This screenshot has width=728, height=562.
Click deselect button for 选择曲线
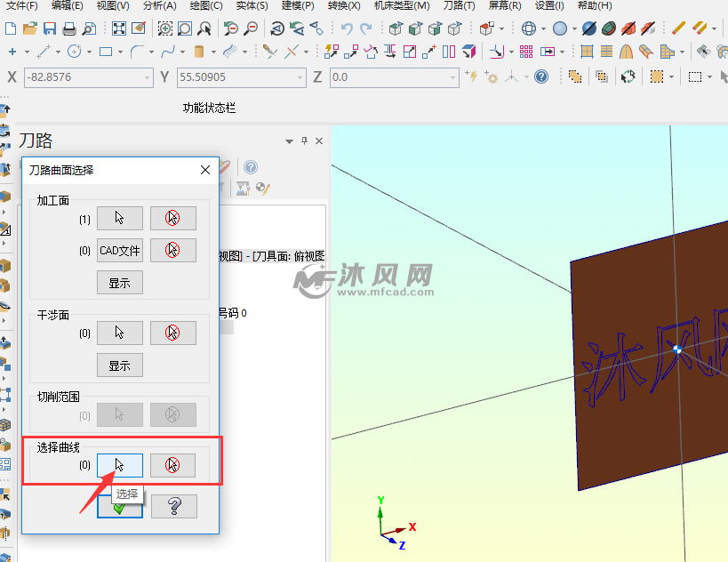pos(172,465)
